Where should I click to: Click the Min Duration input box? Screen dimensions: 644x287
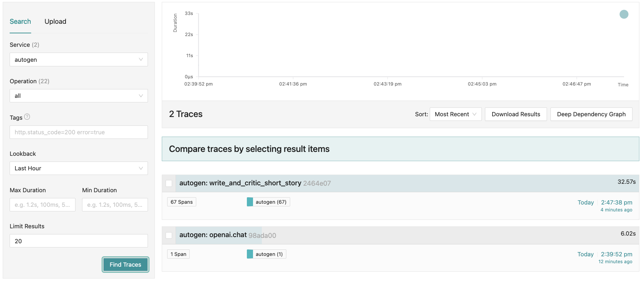[115, 205]
